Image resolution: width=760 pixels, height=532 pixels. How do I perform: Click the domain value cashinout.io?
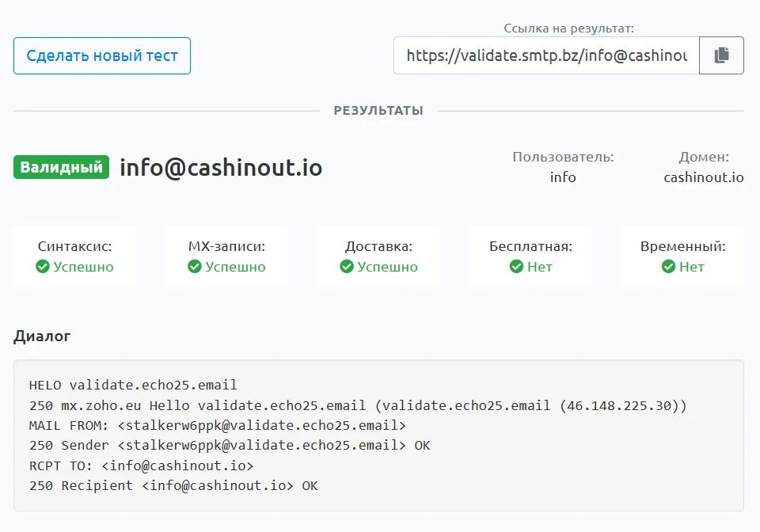tap(704, 177)
